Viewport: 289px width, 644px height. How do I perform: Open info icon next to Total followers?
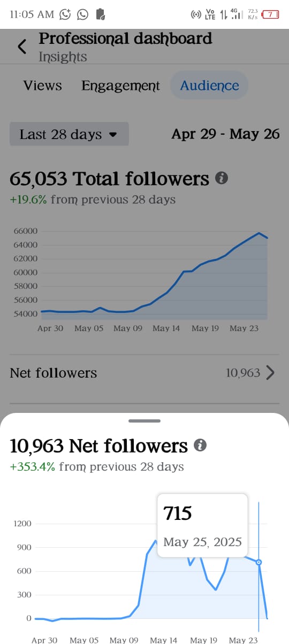[222, 178]
